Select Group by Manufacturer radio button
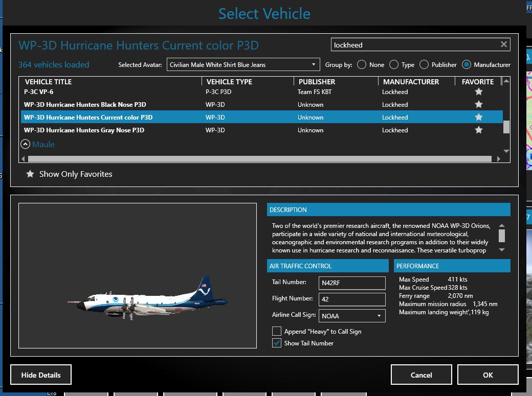The height and width of the screenshot is (396, 532). (467, 64)
